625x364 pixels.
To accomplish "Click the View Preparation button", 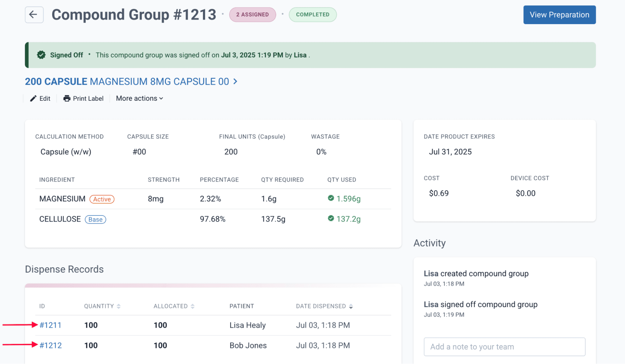I will 559,15.
